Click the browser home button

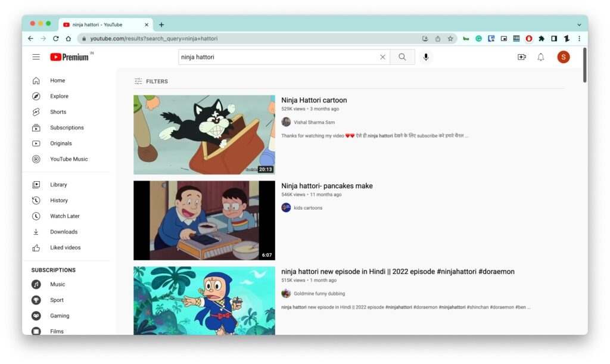pos(69,39)
